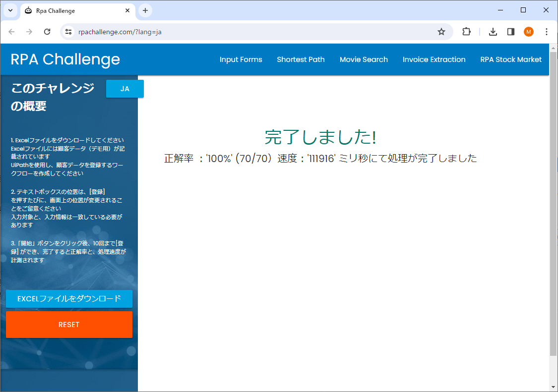This screenshot has height=392, width=558.
Task: Open the Movie Search menu item
Action: coord(364,59)
